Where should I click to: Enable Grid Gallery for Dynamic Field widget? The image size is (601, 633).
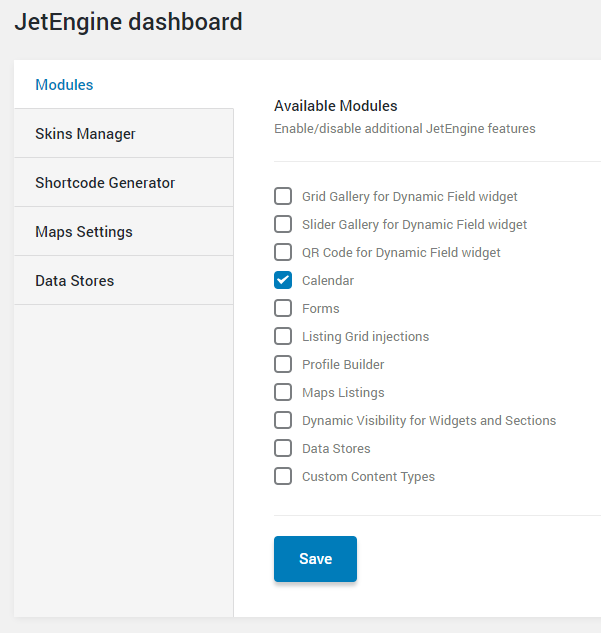[x=283, y=196]
